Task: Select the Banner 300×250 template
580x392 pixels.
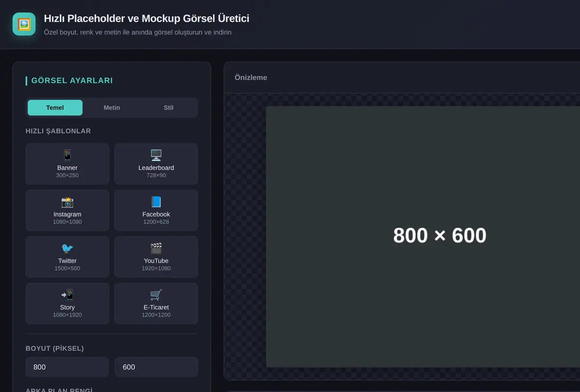Action: point(67,164)
